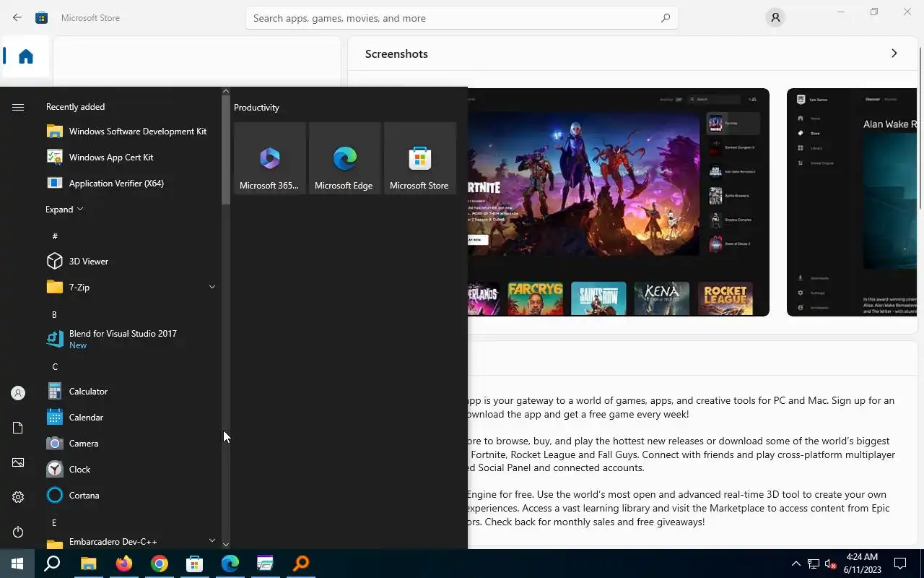The image size is (924, 578).
Task: Open the Clock app
Action: coord(131,470)
